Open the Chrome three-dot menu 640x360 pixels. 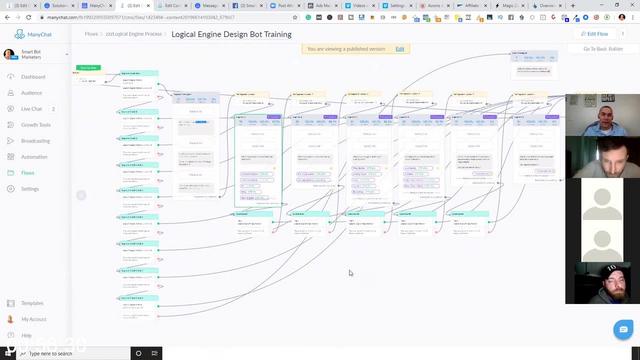pyautogui.click(x=633, y=18)
